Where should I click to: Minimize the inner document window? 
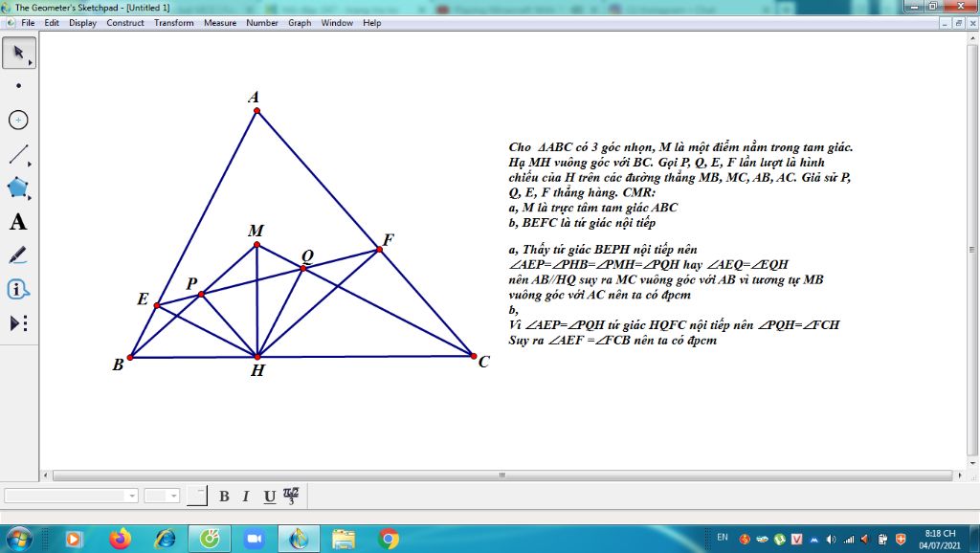pyautogui.click(x=945, y=23)
